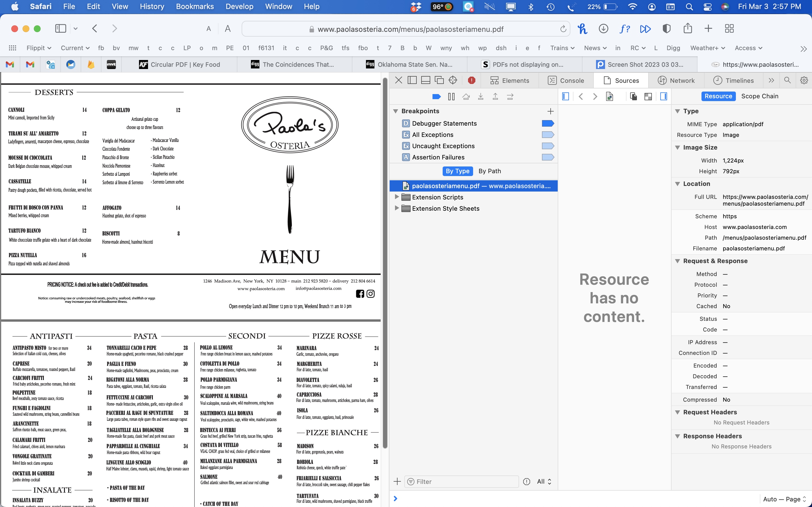
Task: Click the Safari share icon
Action: coord(687,28)
